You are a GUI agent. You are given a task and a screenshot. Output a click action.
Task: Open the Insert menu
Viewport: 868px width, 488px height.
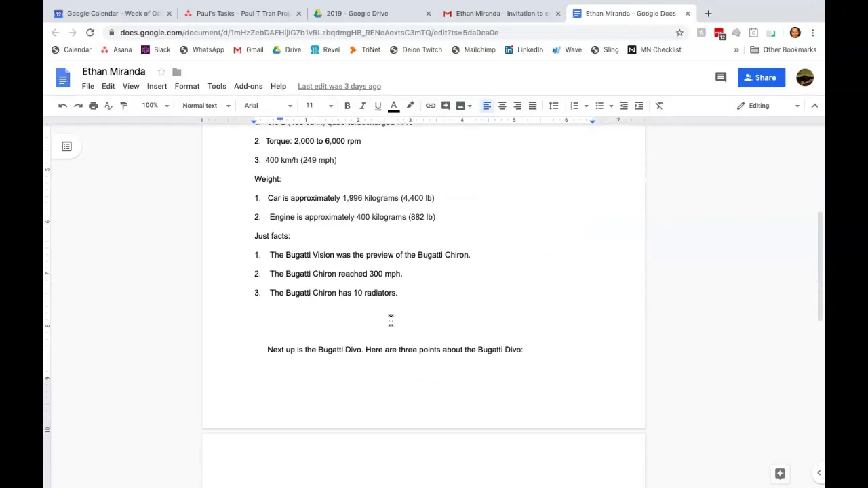[157, 87]
